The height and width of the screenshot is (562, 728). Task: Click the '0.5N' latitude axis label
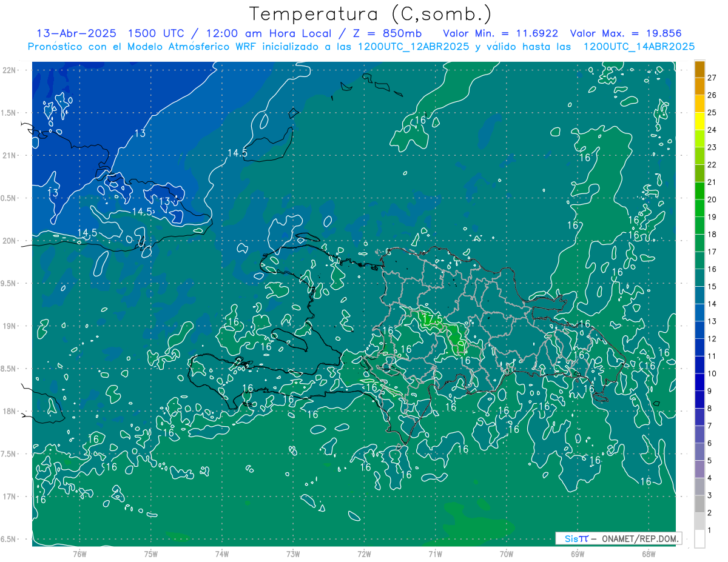(9, 198)
